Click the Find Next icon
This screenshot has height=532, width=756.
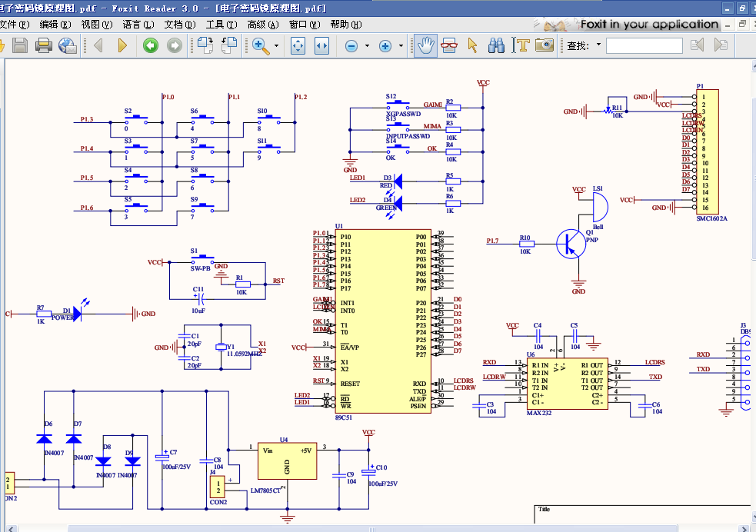tap(721, 45)
